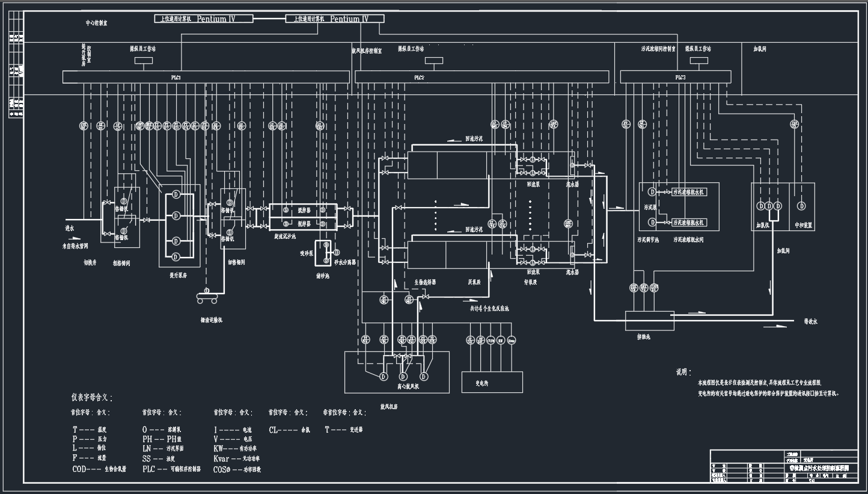Select the drawing title block in bottom-right
The height and width of the screenshot is (494, 868).
tap(784, 466)
